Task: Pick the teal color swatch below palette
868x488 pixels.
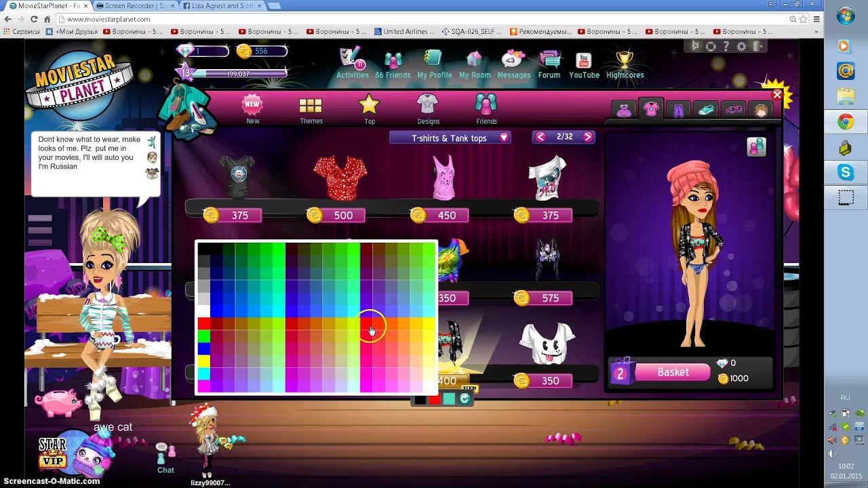Action: click(449, 399)
